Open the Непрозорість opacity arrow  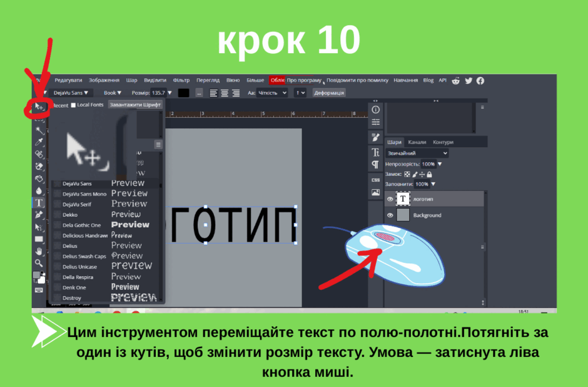440,164
